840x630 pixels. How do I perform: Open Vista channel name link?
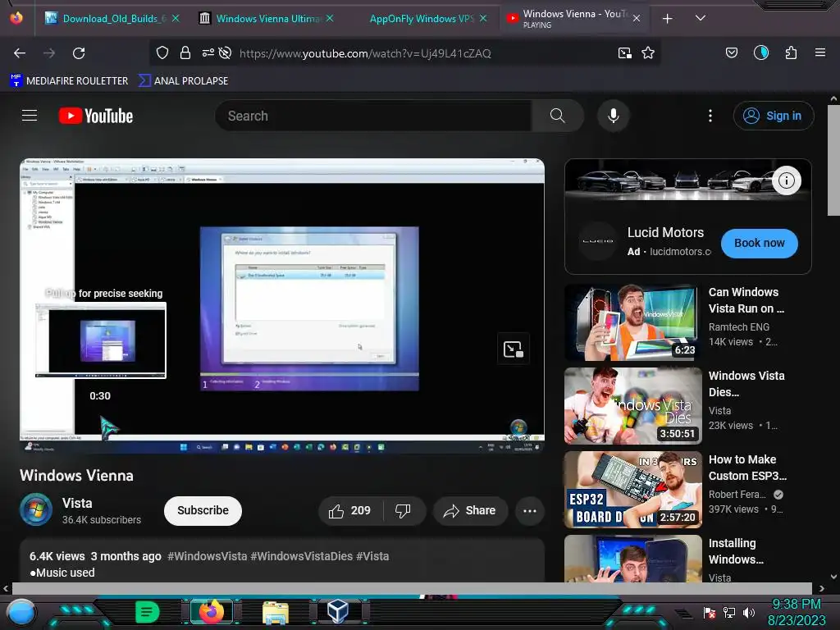77,503
